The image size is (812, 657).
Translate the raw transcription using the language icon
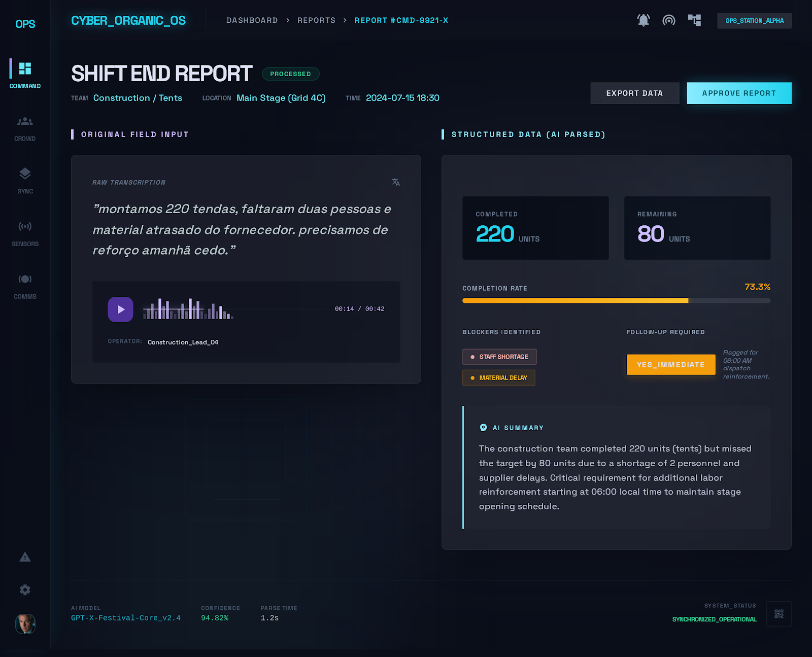[395, 182]
